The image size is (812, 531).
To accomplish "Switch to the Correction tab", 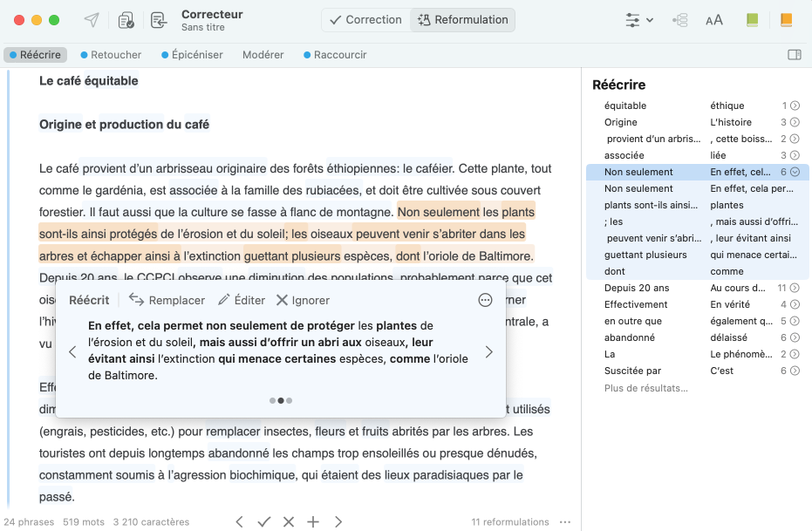I will (x=365, y=20).
